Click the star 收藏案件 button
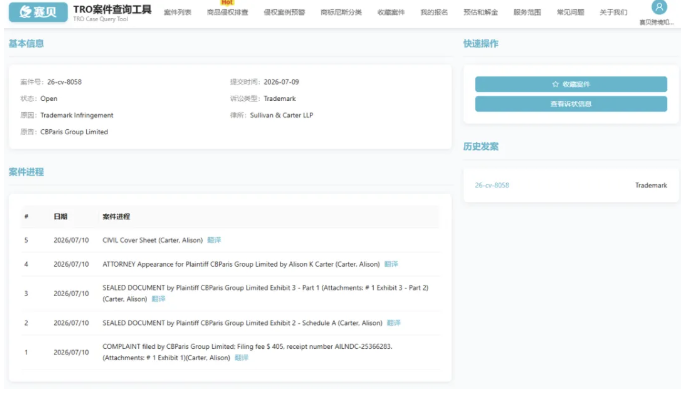Viewport: 688px width, 395px height. pos(571,84)
